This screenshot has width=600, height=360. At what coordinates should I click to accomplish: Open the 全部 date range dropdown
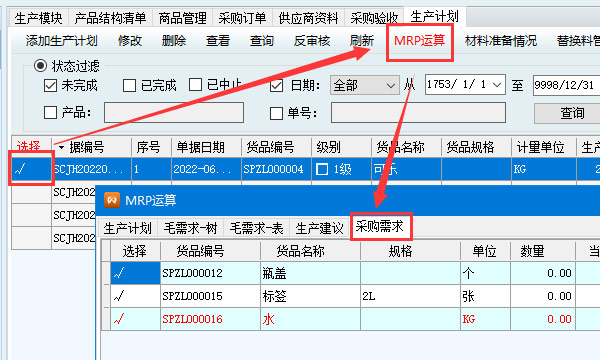[364, 85]
